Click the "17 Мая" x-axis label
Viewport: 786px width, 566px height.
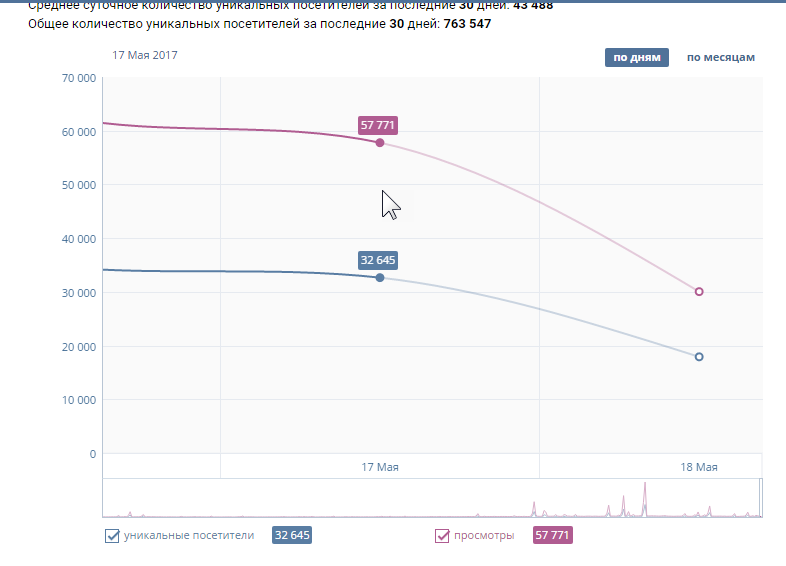pyautogui.click(x=380, y=467)
